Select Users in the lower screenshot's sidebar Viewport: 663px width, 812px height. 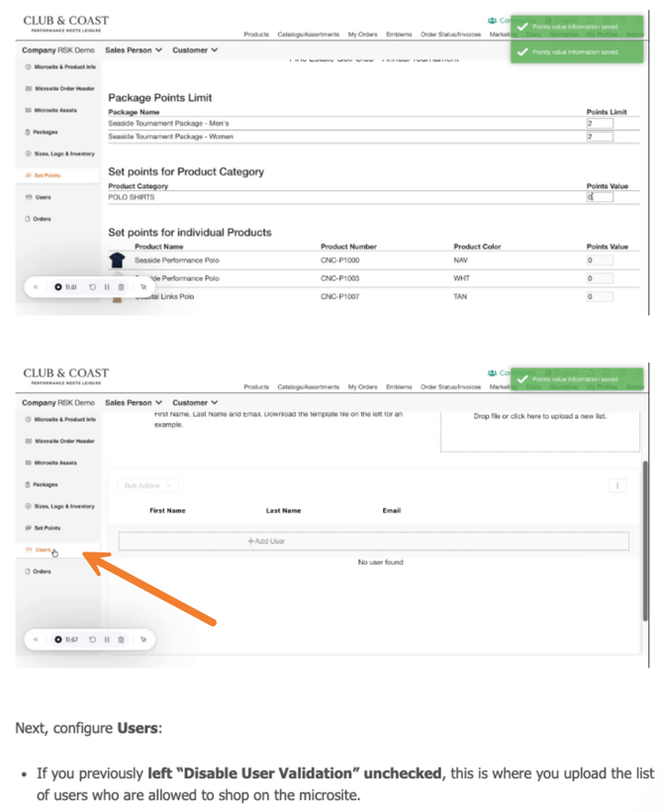[43, 550]
